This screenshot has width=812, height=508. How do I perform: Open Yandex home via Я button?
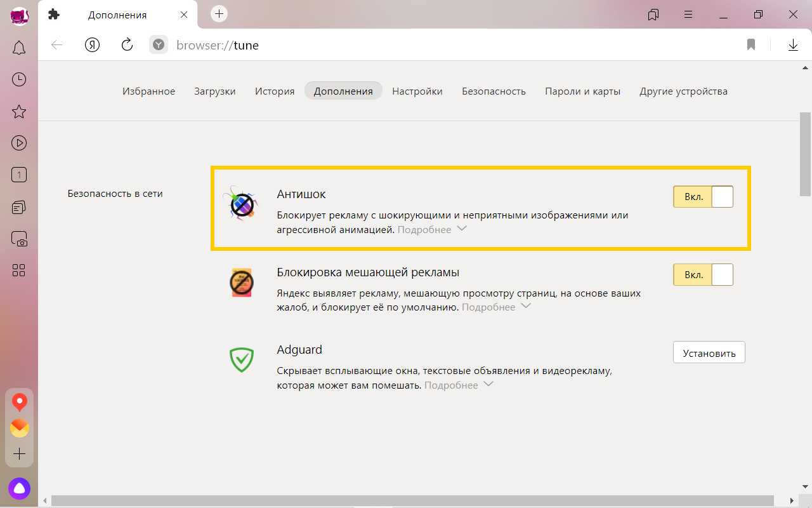93,45
